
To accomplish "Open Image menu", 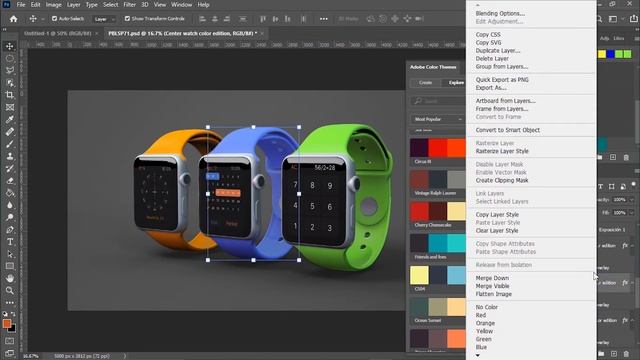I will coord(53,5).
